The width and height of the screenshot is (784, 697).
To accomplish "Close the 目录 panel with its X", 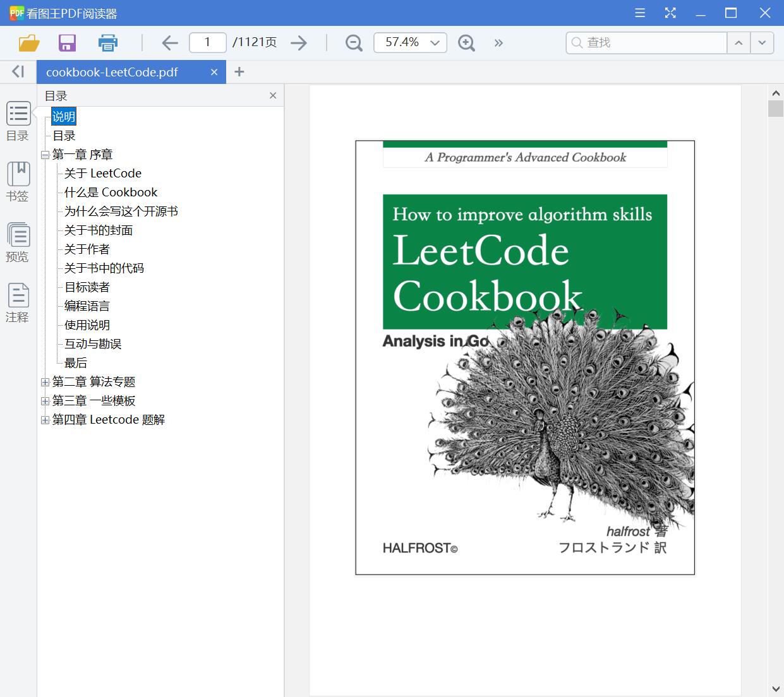I will click(273, 95).
